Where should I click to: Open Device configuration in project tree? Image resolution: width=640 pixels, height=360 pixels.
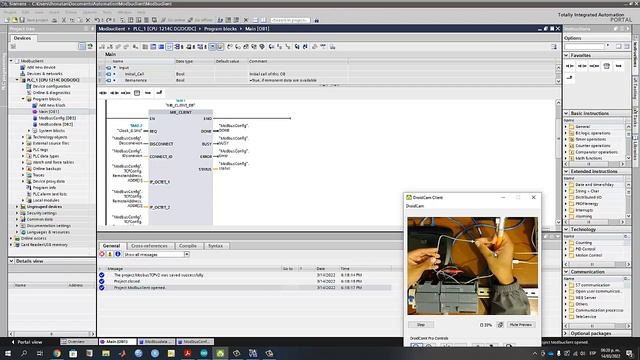51,86
